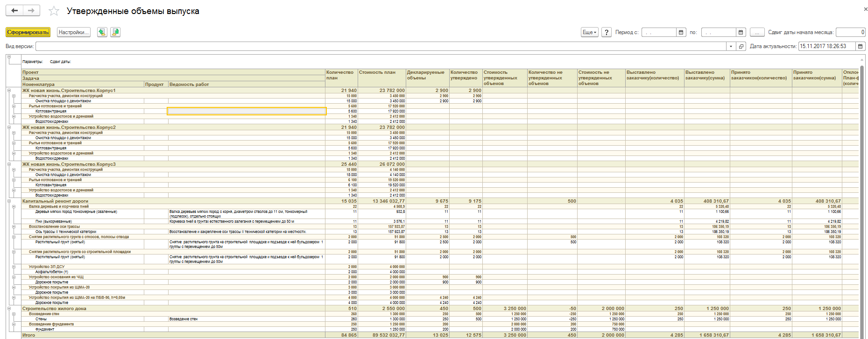
Task: Click the Стоимость утвержденных объемов header
Action: coord(505,78)
